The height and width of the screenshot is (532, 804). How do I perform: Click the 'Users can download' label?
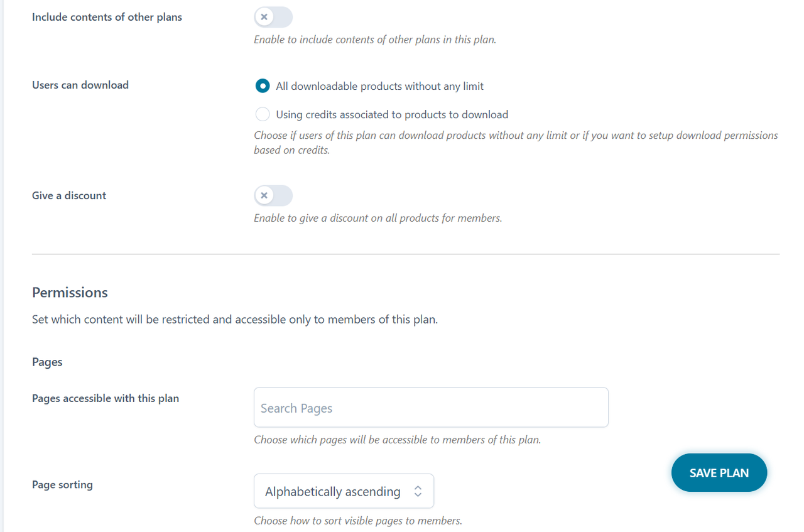coord(80,85)
